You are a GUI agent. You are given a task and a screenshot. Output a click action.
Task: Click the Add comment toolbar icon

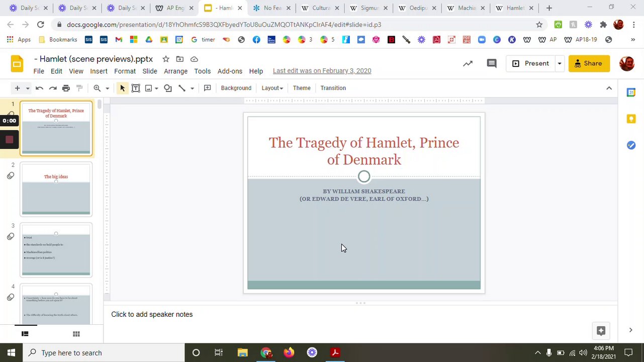[x=207, y=88]
